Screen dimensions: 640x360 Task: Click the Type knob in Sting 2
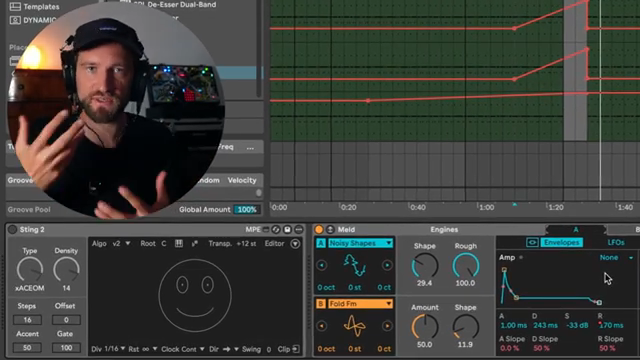pyautogui.click(x=30, y=269)
